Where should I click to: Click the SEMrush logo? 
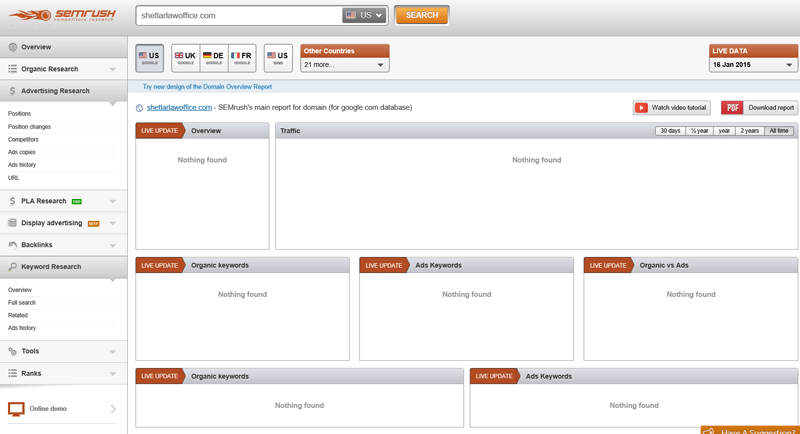62,15
